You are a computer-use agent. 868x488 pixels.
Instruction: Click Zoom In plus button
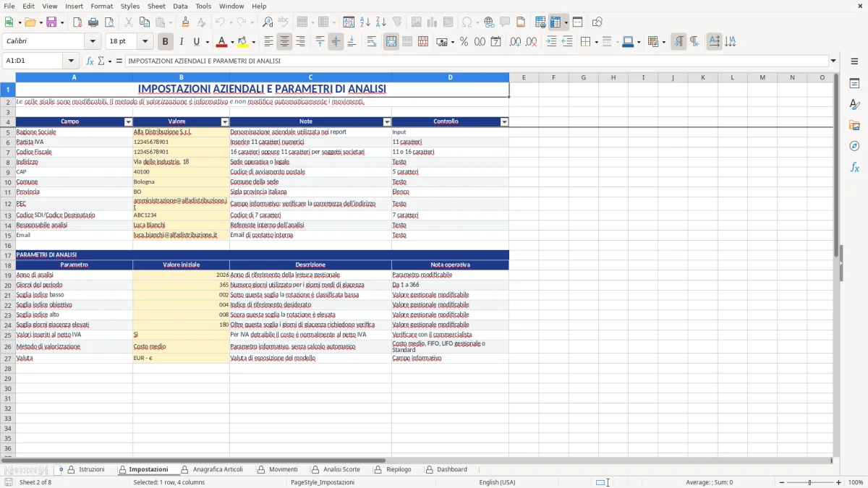tap(839, 482)
